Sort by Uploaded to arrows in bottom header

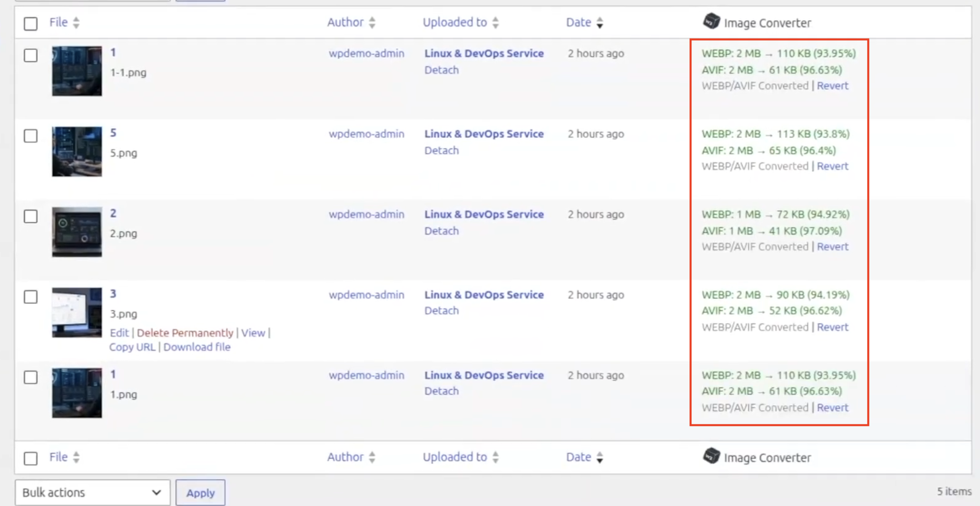point(495,457)
